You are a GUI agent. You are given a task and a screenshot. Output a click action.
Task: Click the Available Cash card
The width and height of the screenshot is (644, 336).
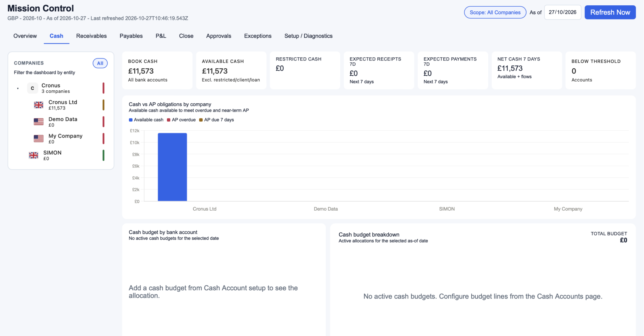[231, 71]
